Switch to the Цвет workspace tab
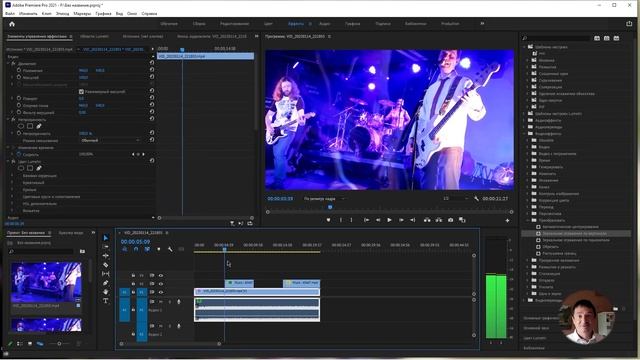The image size is (640, 360). [x=268, y=24]
